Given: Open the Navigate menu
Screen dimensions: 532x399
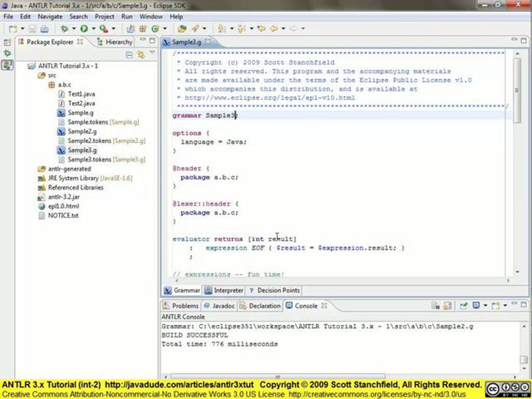Looking at the screenshot, I should pyautogui.click(x=50, y=17).
